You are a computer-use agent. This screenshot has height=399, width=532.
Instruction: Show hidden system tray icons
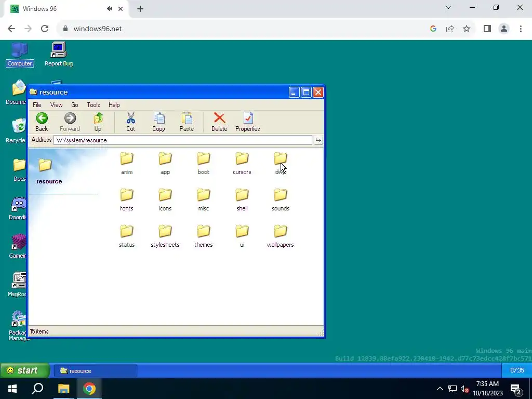[x=440, y=389]
